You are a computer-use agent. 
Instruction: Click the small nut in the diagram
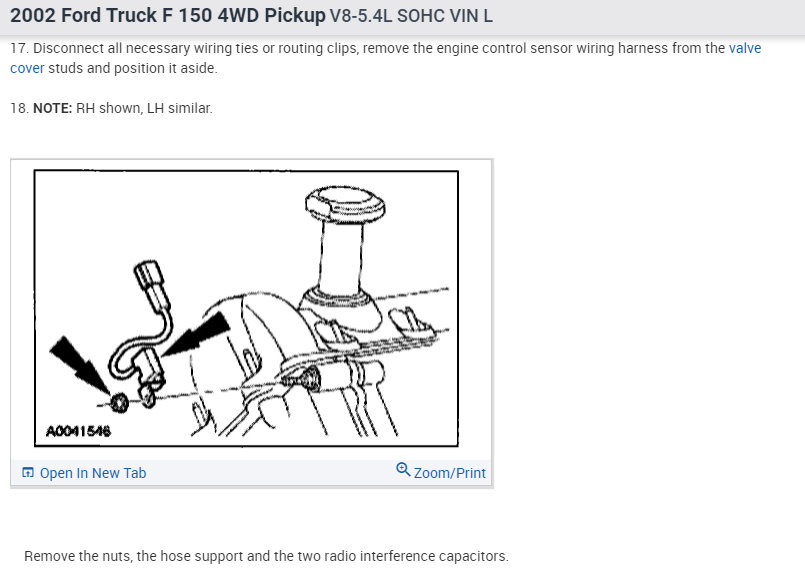pyautogui.click(x=119, y=402)
